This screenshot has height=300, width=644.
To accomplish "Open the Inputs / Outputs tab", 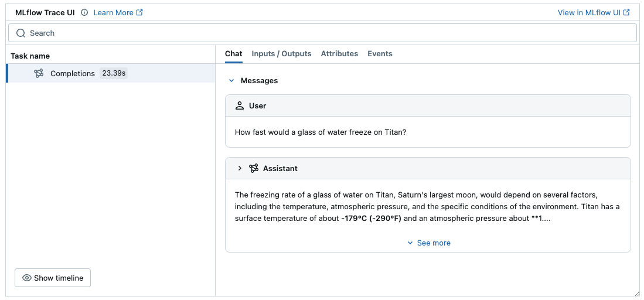I will tap(281, 54).
